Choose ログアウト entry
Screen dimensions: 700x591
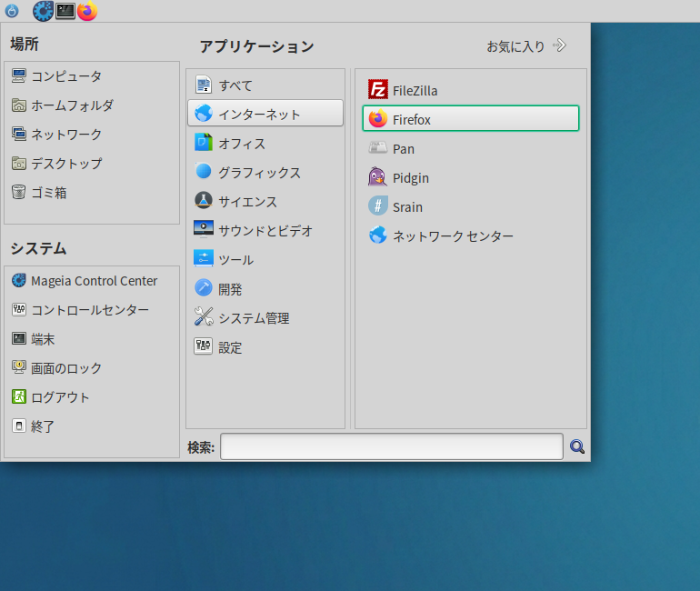click(92, 396)
